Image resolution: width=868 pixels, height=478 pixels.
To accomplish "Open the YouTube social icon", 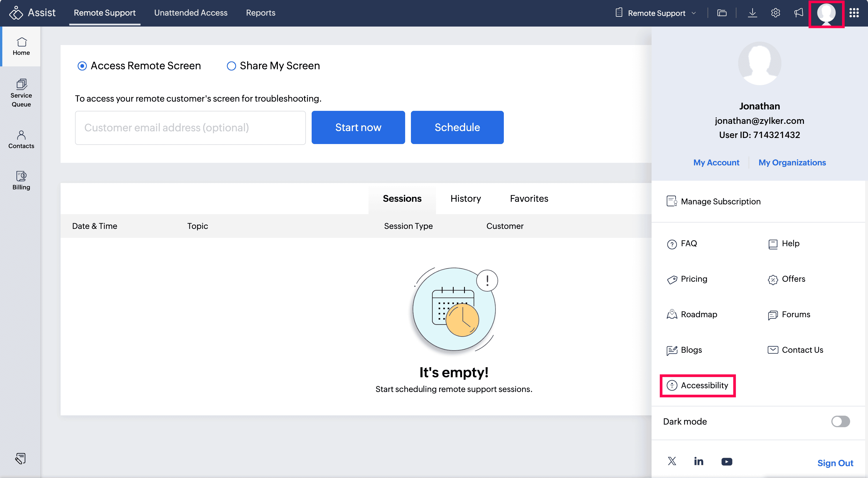I will coord(727,461).
